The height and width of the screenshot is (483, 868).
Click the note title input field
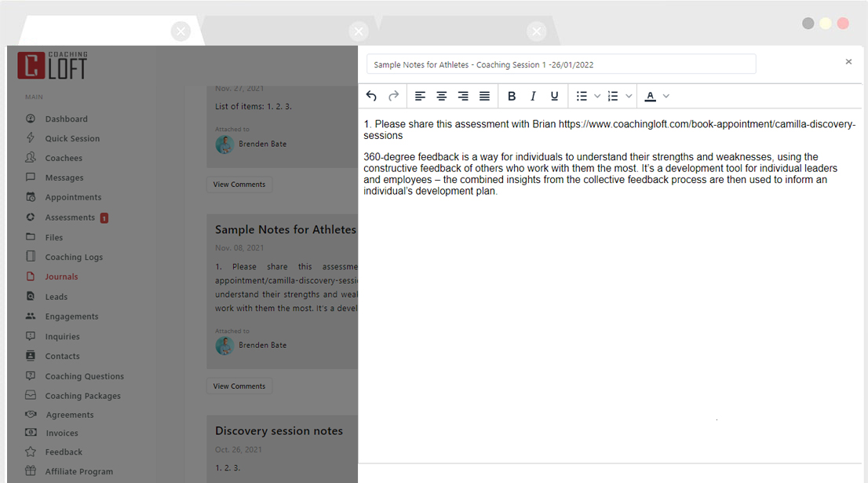click(560, 64)
